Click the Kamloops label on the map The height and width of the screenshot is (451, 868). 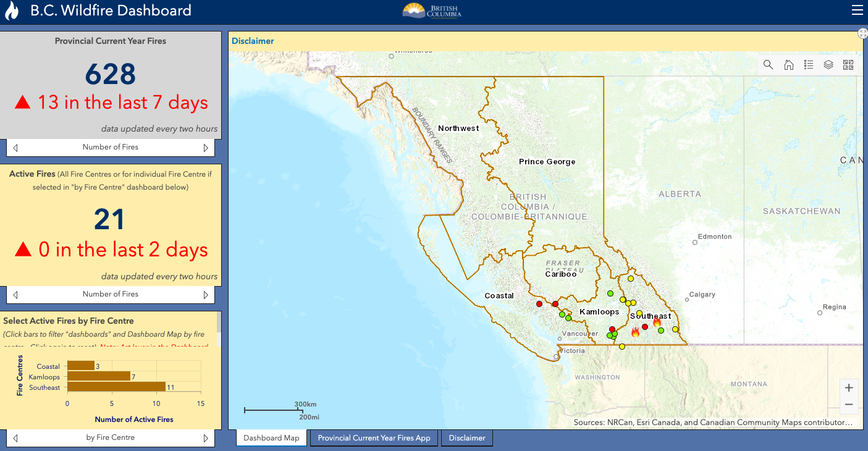599,312
